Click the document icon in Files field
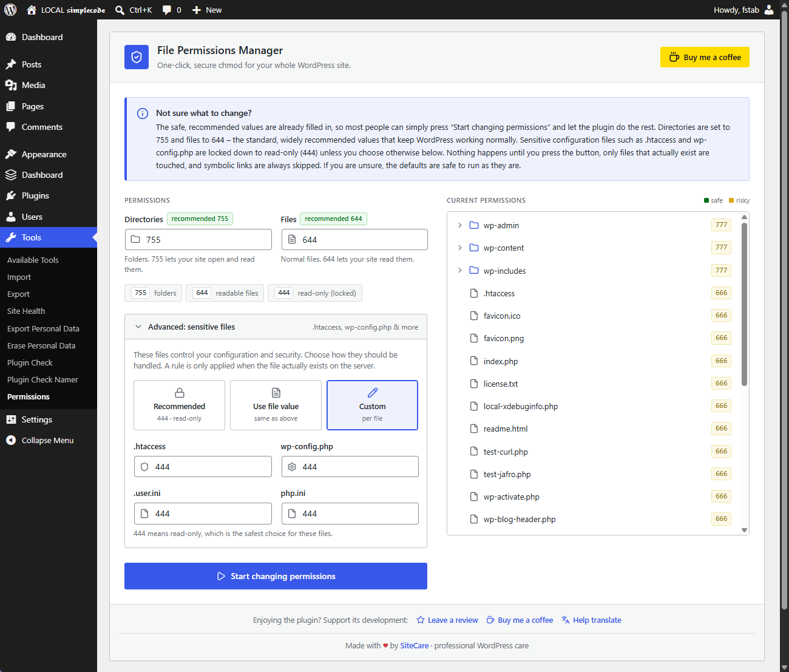This screenshot has width=789, height=672. pos(292,239)
